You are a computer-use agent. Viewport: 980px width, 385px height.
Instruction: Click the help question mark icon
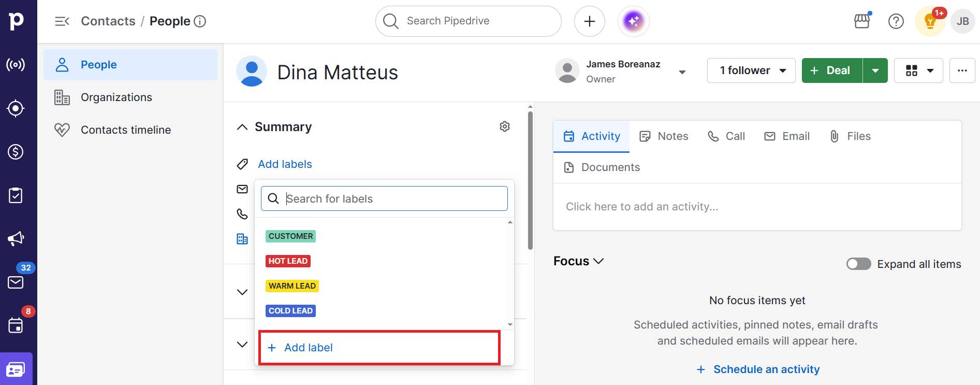click(896, 21)
